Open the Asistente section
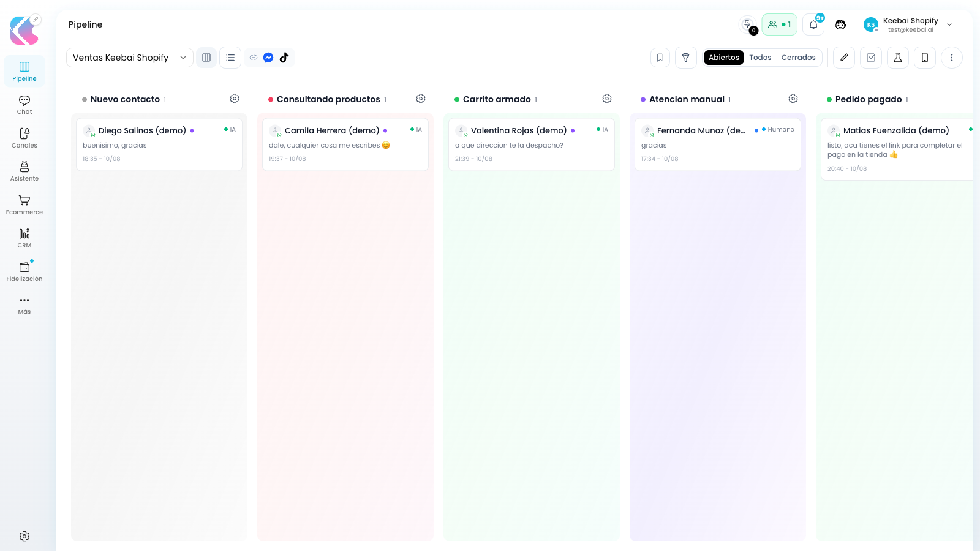Image resolution: width=980 pixels, height=551 pixels. point(24,171)
